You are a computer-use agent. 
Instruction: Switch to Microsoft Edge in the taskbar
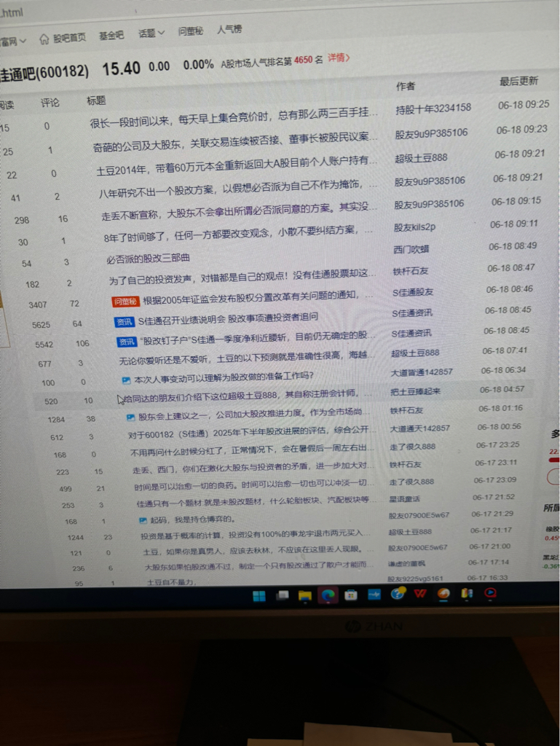[x=328, y=595]
